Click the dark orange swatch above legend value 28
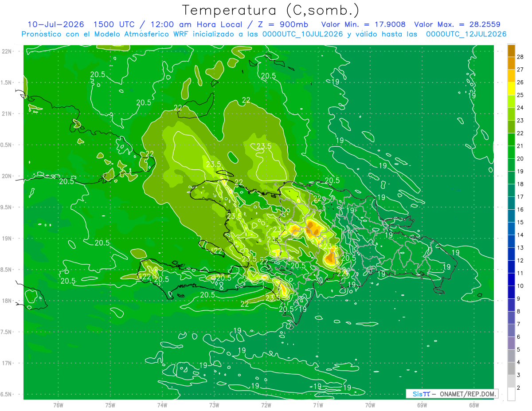This screenshot has height=411, width=532. [x=511, y=51]
